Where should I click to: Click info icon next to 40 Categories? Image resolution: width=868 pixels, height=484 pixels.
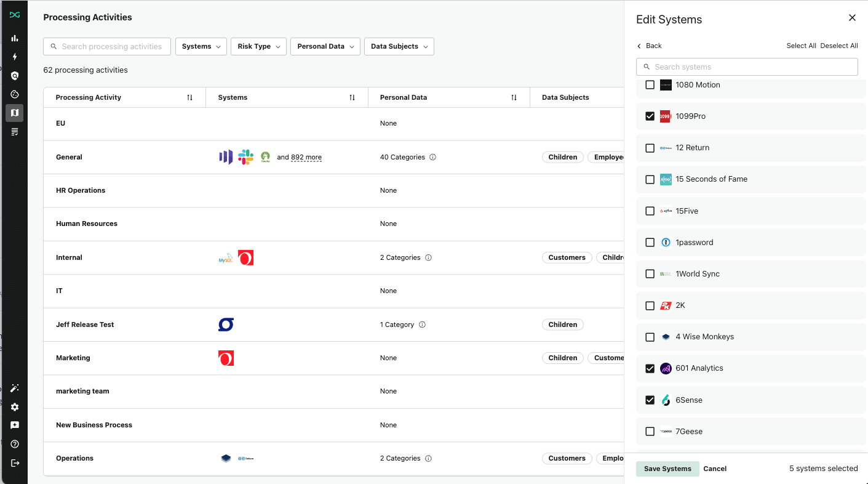pos(432,157)
